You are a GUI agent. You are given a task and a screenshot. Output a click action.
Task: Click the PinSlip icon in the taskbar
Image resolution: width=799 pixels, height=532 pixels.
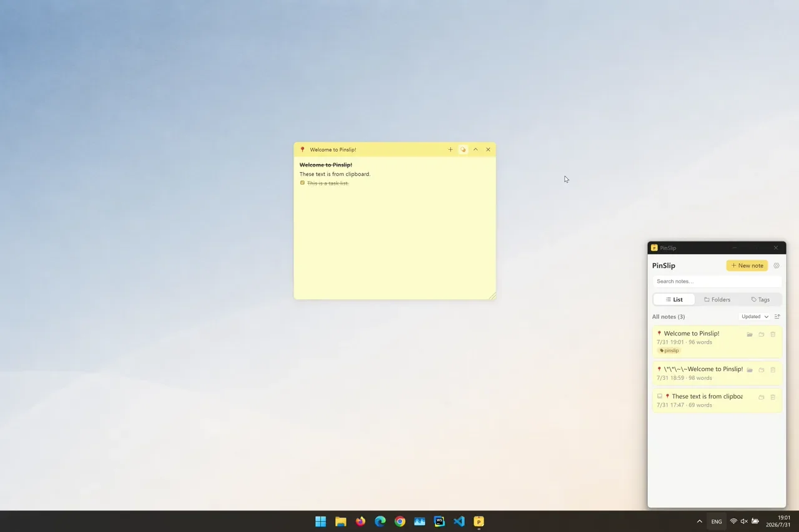479,521
